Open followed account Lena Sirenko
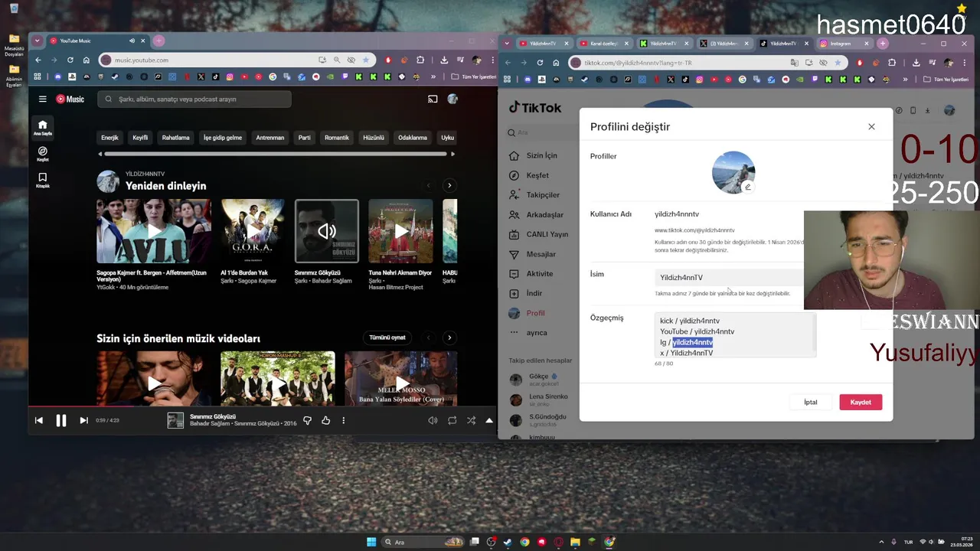 click(540, 399)
